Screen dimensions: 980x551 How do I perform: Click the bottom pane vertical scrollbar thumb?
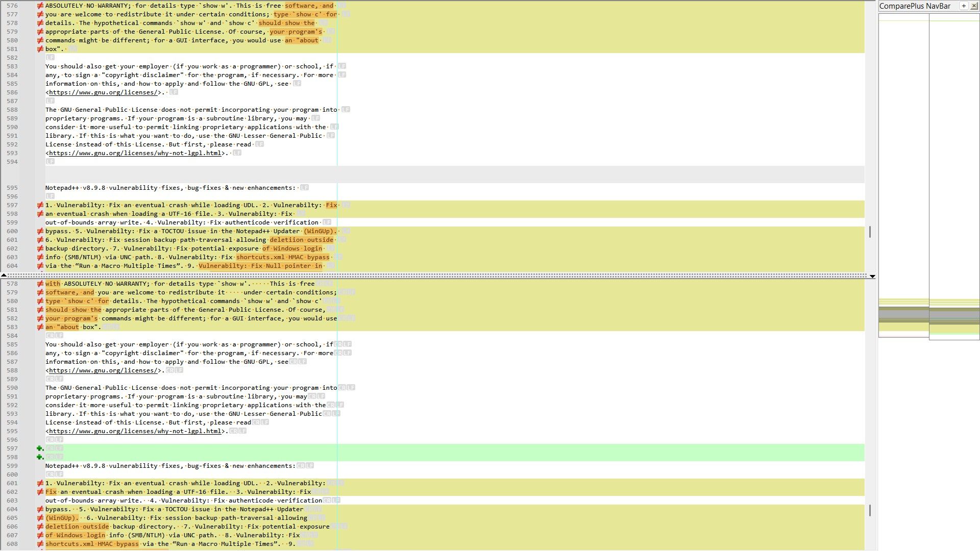pos(870,510)
